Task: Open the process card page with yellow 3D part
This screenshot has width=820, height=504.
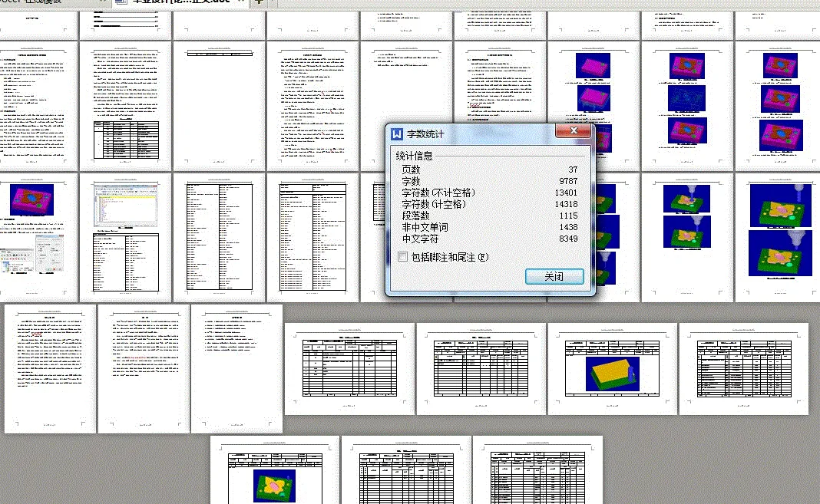Action: [612, 368]
